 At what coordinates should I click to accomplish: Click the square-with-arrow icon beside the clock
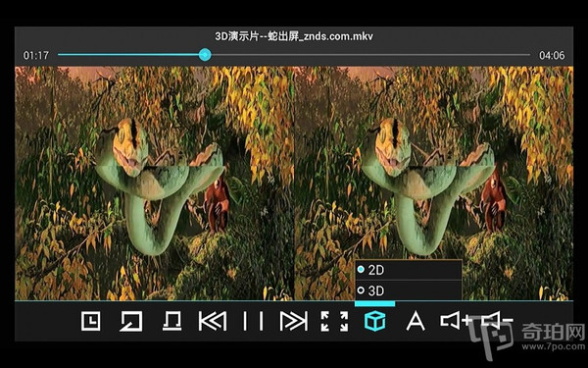tap(131, 322)
